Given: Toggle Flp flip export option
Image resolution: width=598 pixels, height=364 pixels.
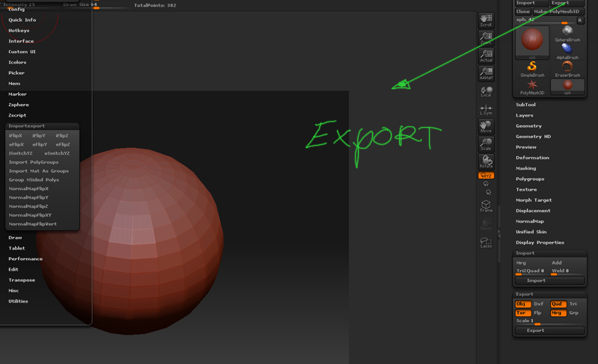Looking at the screenshot, I should 537,312.
